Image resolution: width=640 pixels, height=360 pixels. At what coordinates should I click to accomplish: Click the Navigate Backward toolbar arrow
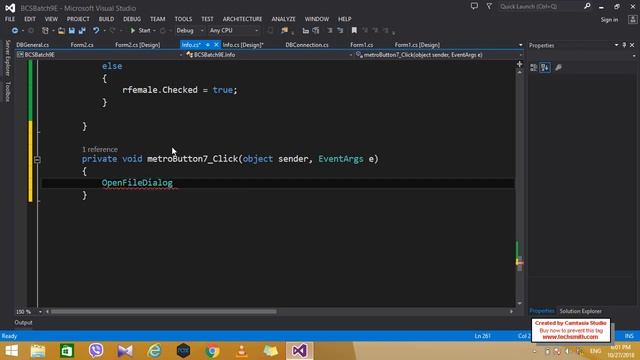coord(15,31)
